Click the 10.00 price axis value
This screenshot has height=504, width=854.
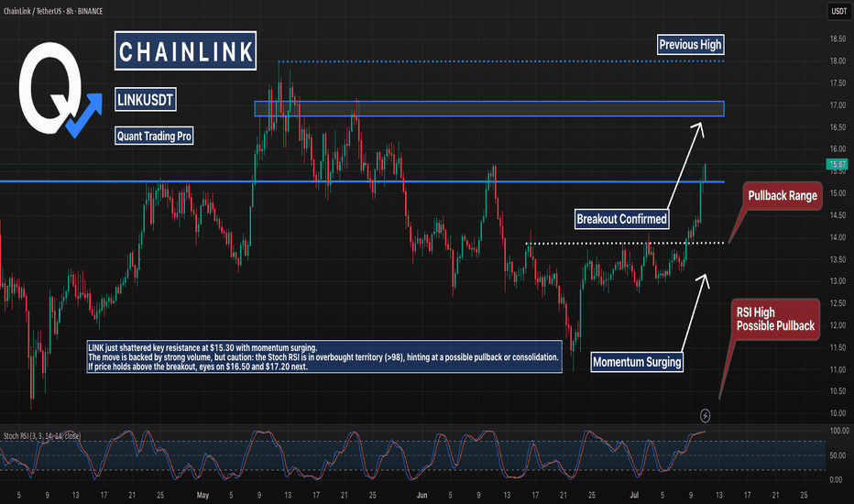838,413
